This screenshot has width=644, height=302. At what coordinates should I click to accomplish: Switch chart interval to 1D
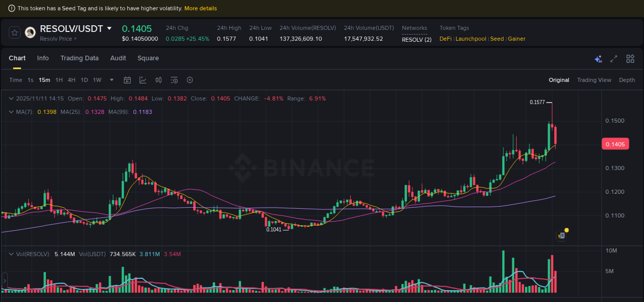tap(84, 80)
